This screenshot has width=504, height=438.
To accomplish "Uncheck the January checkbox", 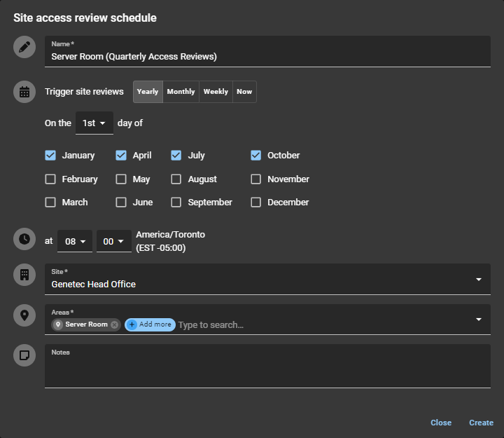I will 50,156.
